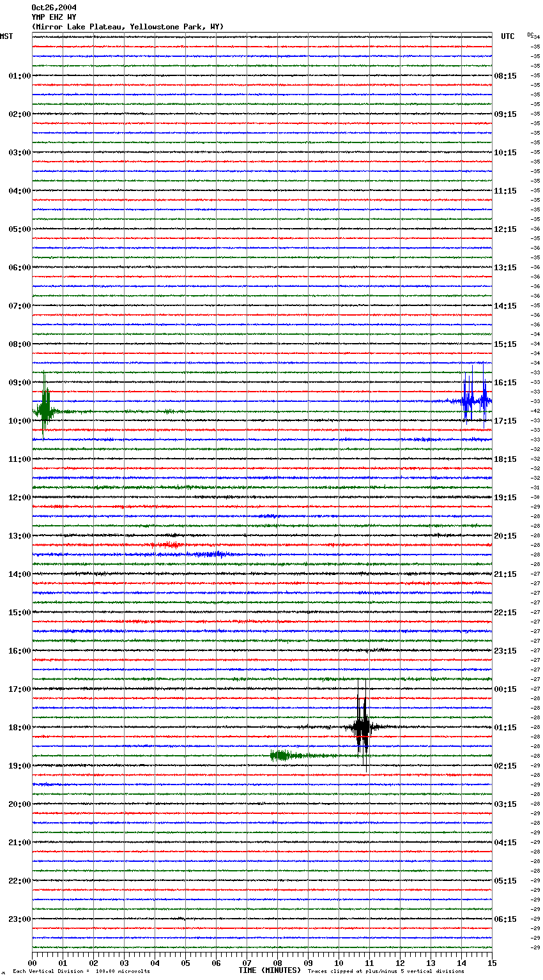Click the x-axis minute tick label 15
Viewport: 543px width, 980px height.
click(492, 963)
